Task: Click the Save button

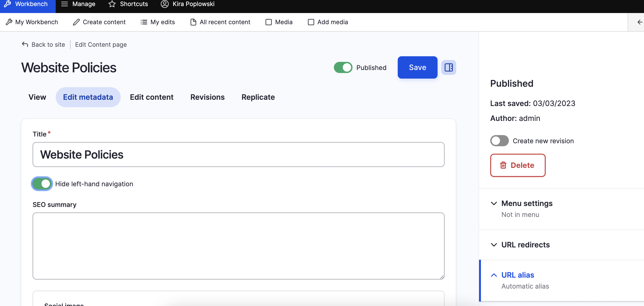Action: pos(417,67)
